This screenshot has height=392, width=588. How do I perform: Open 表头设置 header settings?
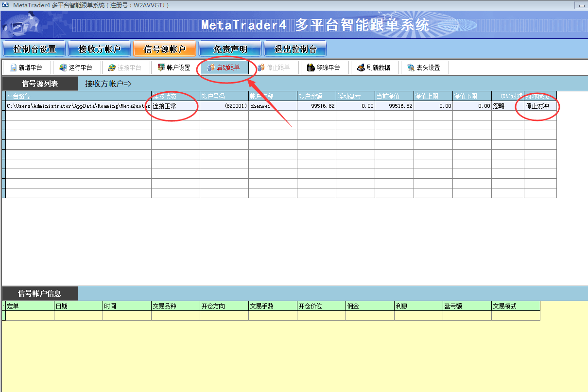tap(424, 68)
